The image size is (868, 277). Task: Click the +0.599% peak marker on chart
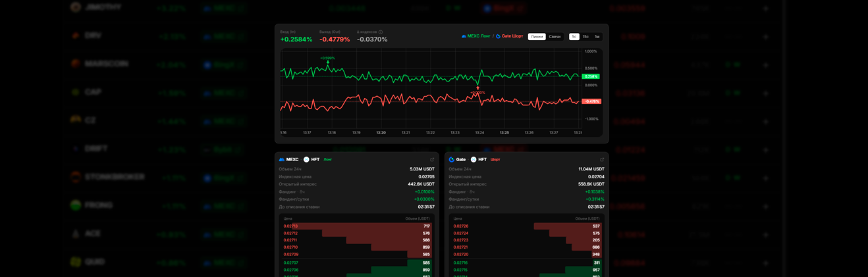[327, 58]
